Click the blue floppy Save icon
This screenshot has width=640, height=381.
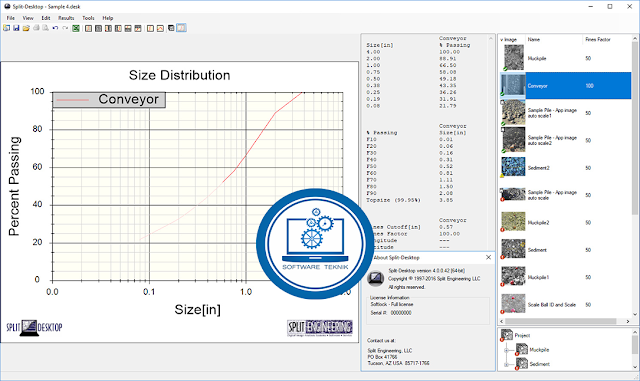click(16, 28)
